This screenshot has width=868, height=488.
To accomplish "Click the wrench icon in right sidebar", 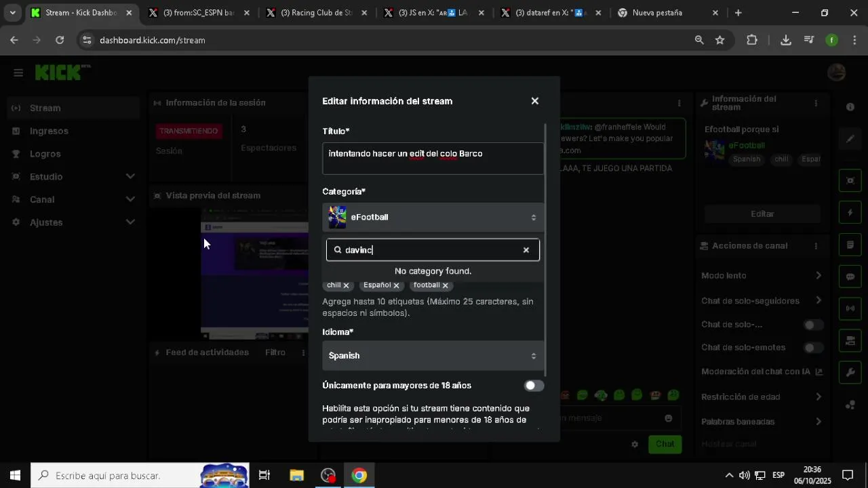I will coord(850,373).
